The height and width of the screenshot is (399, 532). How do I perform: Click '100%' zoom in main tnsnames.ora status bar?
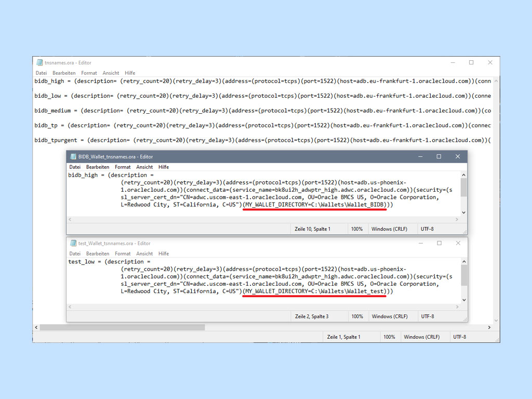(389, 337)
